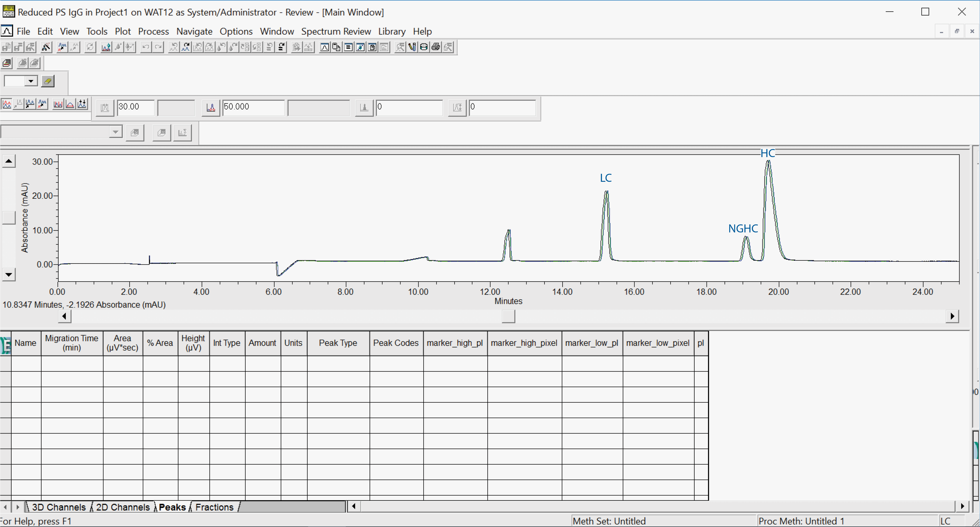Switch to the 2D Channels tab
This screenshot has height=527, width=980.
tap(123, 507)
